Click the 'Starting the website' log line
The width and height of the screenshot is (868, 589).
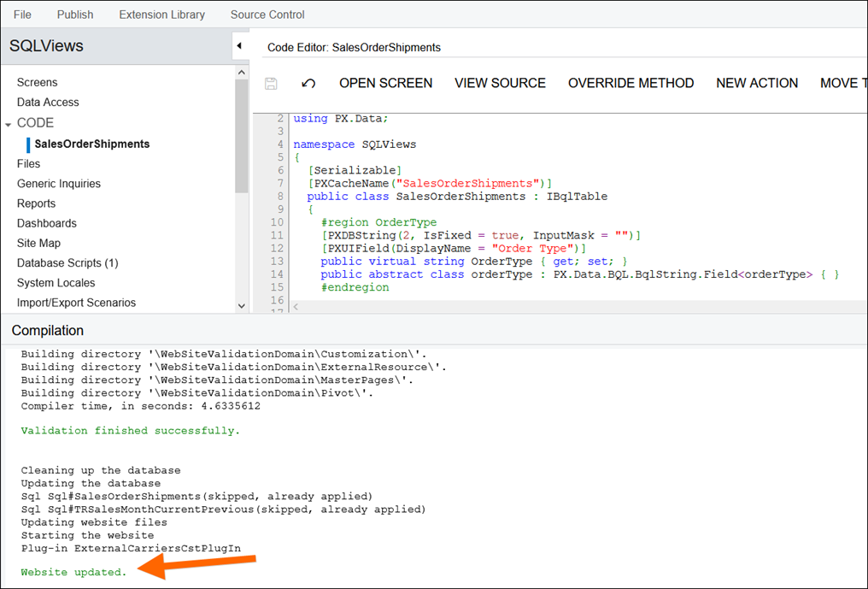pos(87,536)
